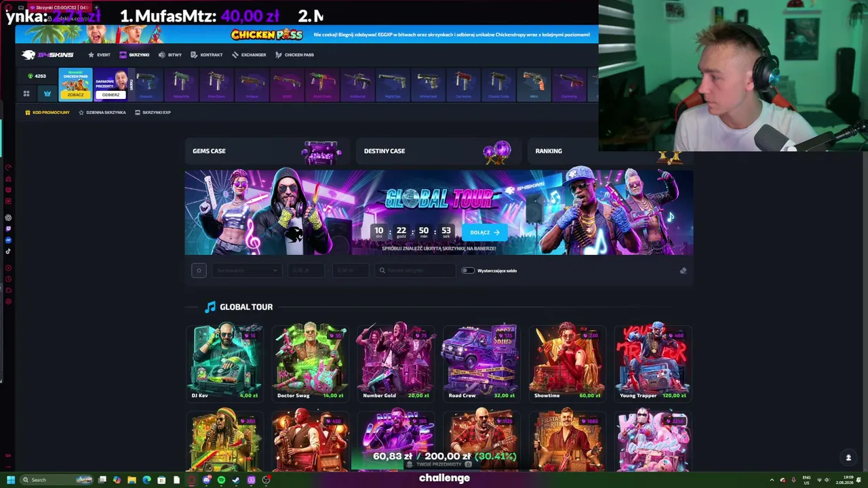Click the blue crown icon
Viewport: 868px width, 488px height.
tap(47, 94)
